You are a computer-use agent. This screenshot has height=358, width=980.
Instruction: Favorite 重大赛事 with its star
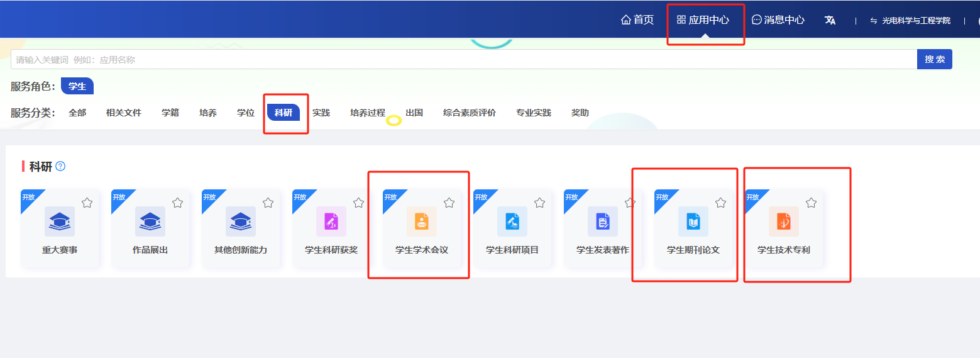point(87,203)
